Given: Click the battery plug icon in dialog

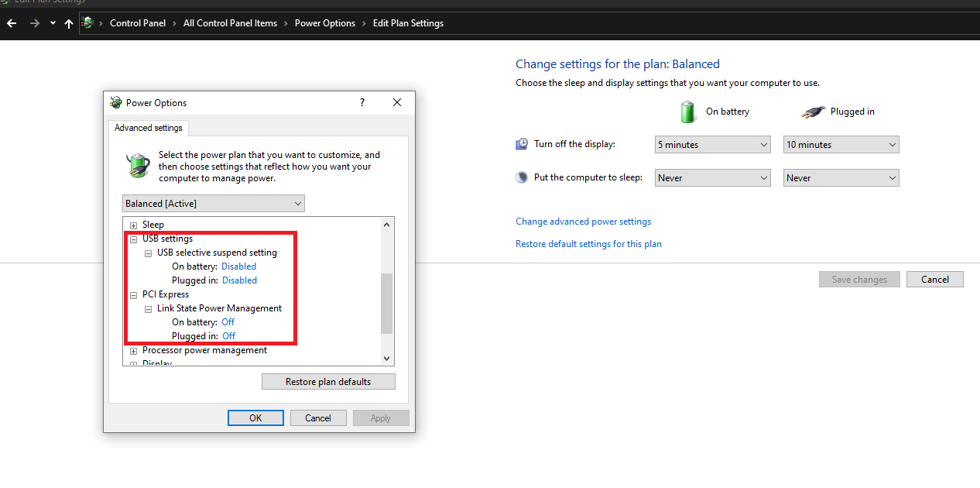Looking at the screenshot, I should [139, 166].
